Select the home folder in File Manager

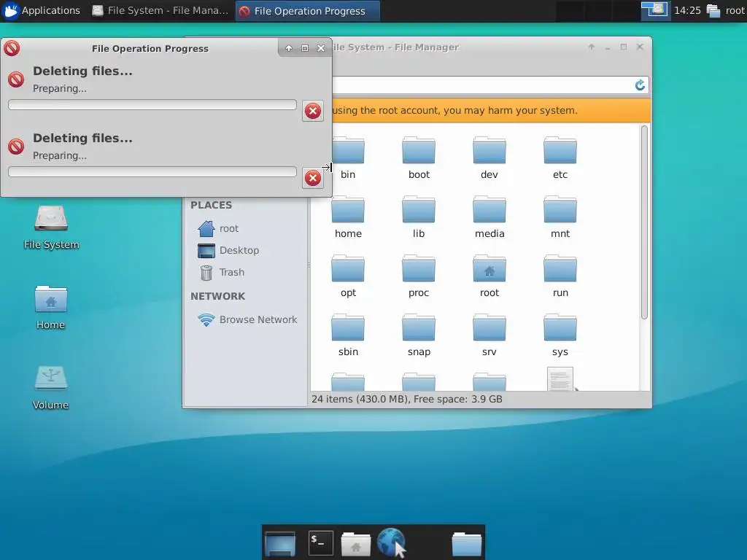(x=348, y=217)
